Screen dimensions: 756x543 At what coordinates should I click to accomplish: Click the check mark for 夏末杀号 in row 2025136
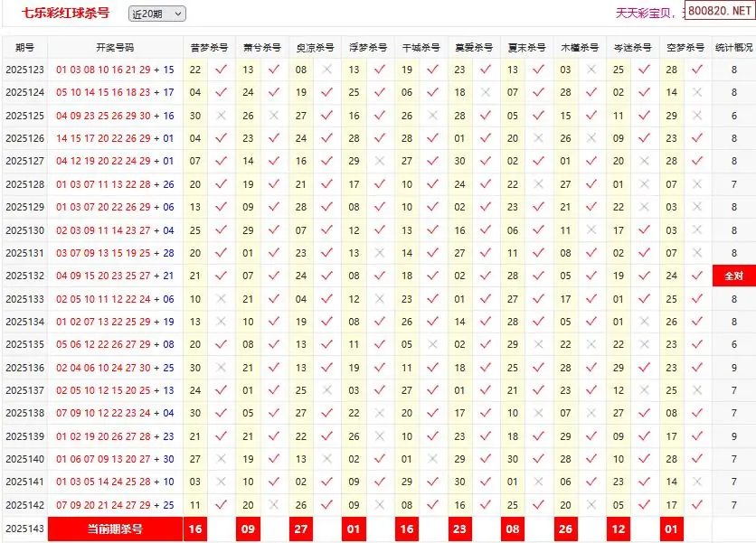click(539, 368)
